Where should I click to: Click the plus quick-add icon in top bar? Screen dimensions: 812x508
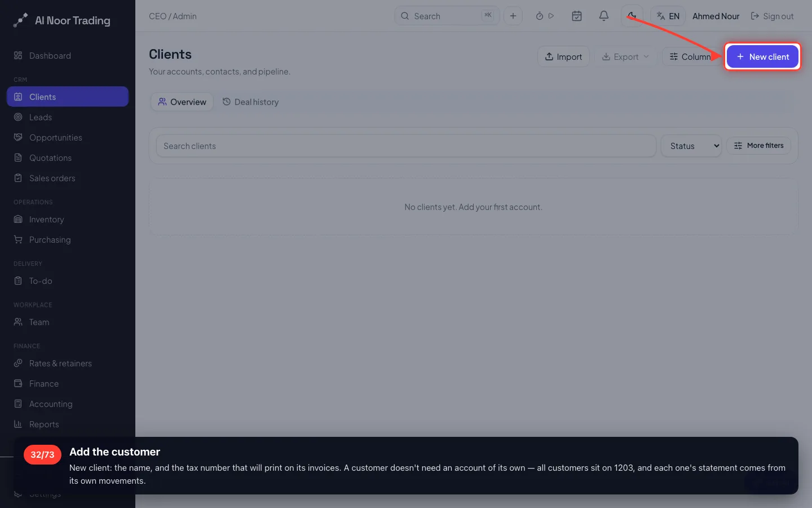[x=513, y=16]
